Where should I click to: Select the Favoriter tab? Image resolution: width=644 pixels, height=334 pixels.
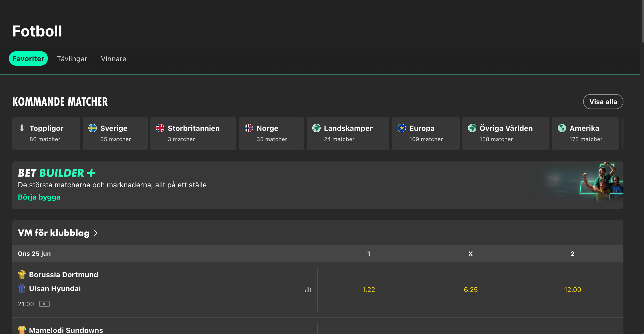point(28,59)
